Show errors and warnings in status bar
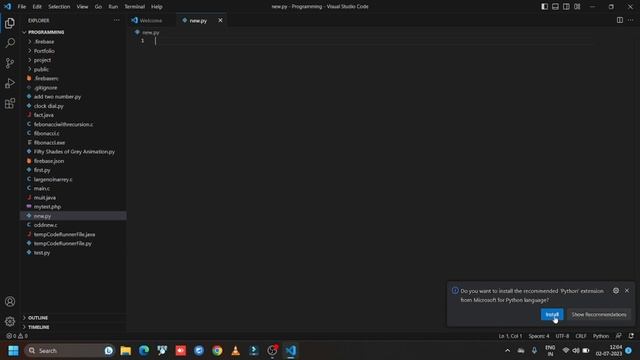The height and width of the screenshot is (360, 640). [17, 336]
